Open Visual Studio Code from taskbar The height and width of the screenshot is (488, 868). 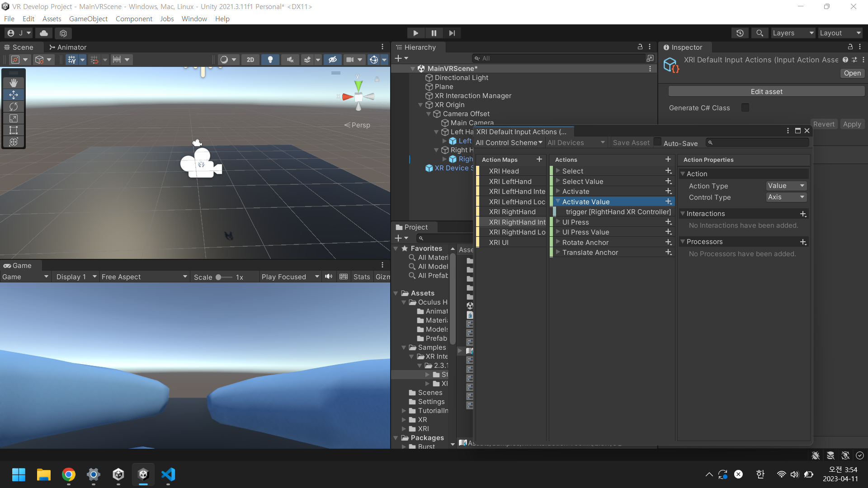point(168,474)
